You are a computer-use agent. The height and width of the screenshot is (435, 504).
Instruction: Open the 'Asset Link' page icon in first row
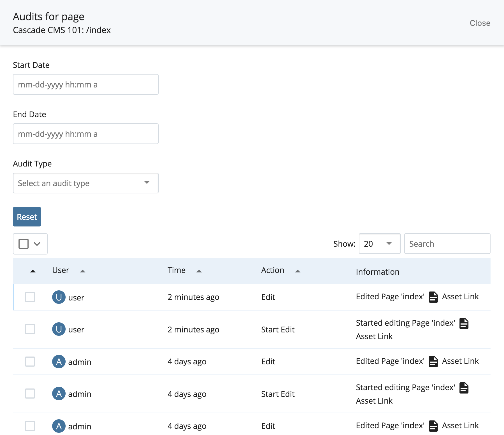(433, 297)
